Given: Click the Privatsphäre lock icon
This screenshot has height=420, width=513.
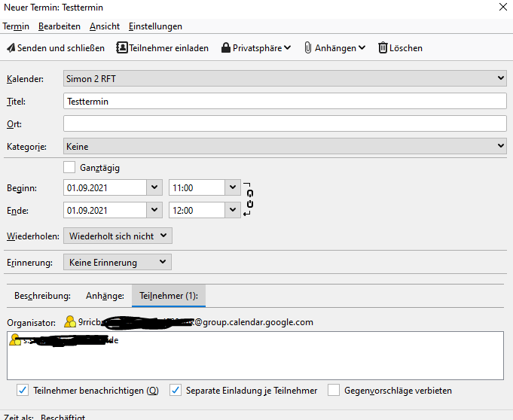Looking at the screenshot, I should point(226,47).
